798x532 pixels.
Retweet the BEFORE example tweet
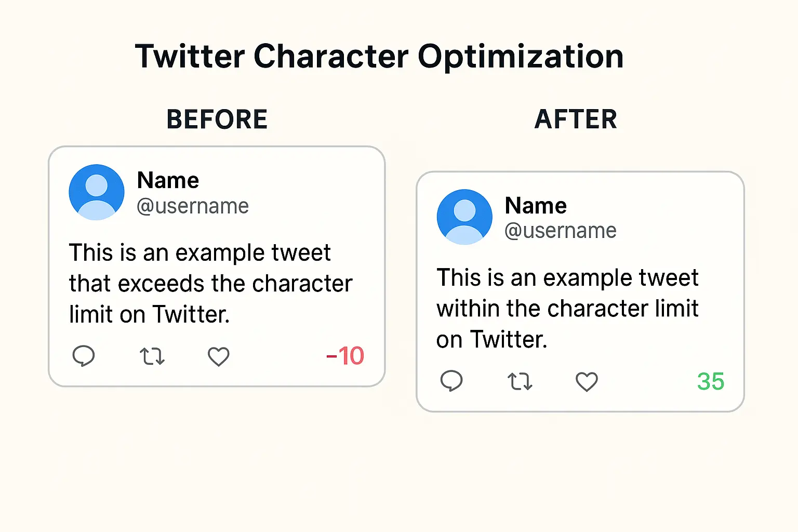[152, 356]
